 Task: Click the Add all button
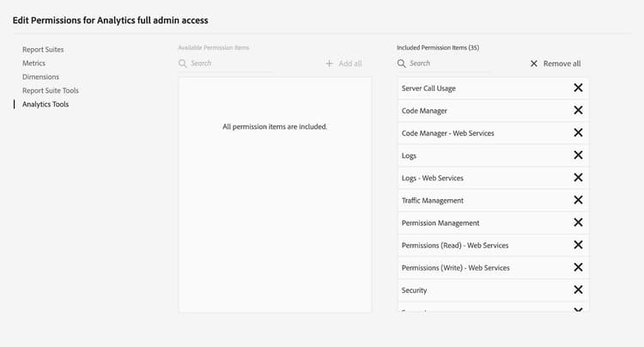(x=343, y=64)
